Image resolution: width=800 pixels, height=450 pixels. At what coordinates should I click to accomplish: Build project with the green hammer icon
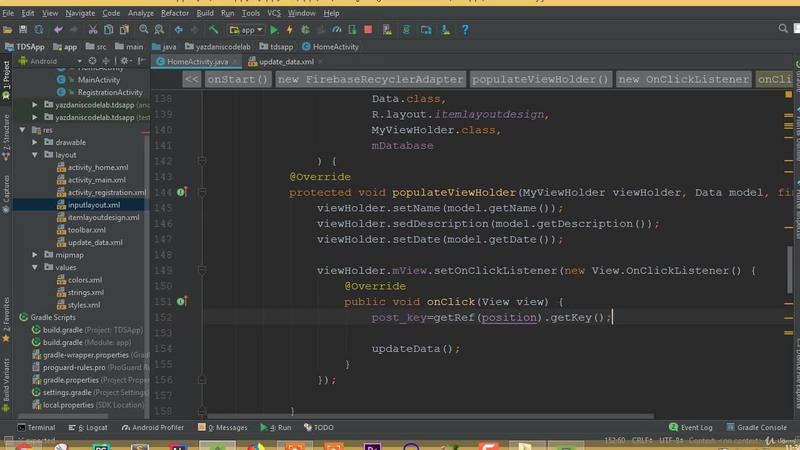(213, 30)
